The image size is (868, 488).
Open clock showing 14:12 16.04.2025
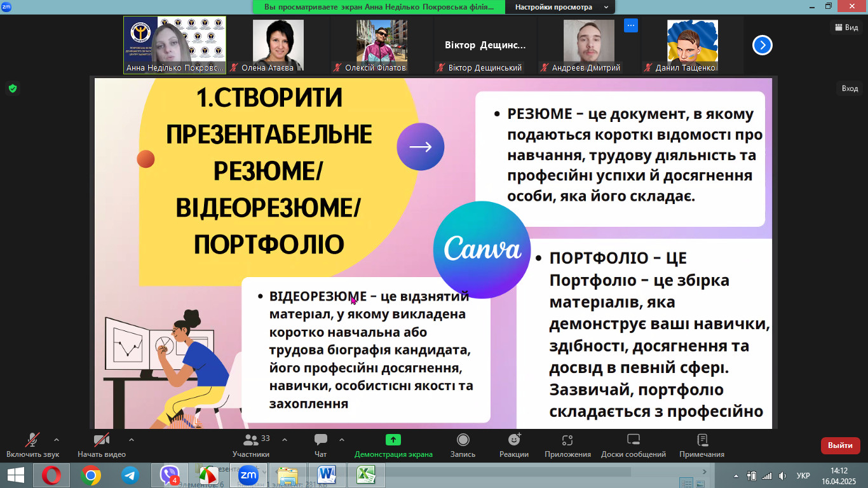click(839, 475)
